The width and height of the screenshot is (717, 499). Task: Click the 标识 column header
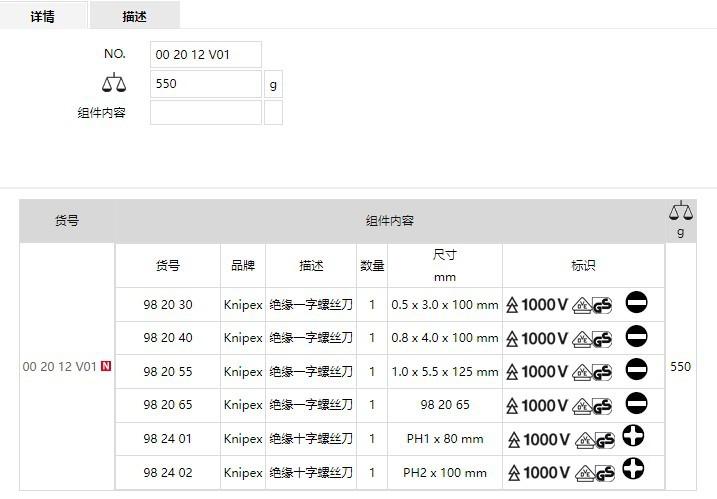tap(583, 266)
